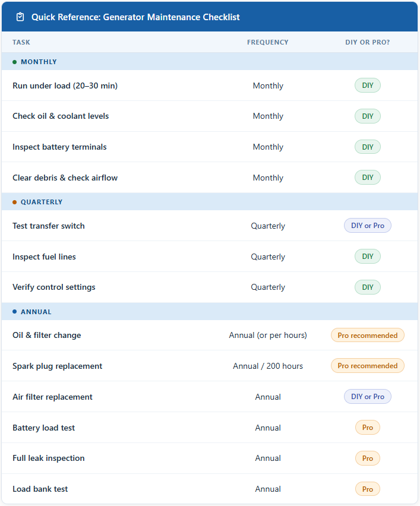The width and height of the screenshot is (420, 506).
Task: Click the DIY badge for Clear debris
Action: tap(367, 178)
